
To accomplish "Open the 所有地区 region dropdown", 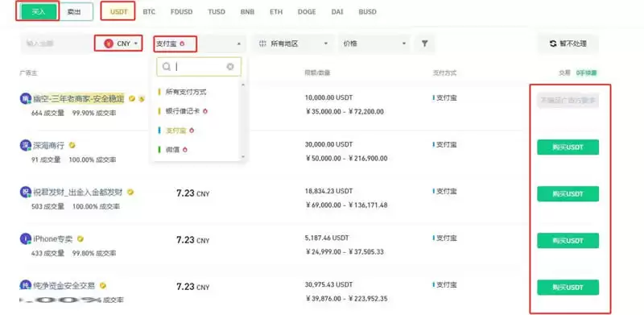I will tap(294, 44).
